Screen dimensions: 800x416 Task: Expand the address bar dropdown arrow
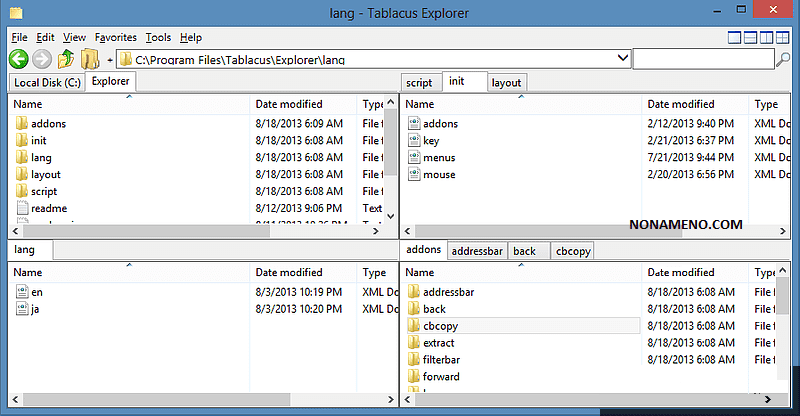[x=622, y=59]
